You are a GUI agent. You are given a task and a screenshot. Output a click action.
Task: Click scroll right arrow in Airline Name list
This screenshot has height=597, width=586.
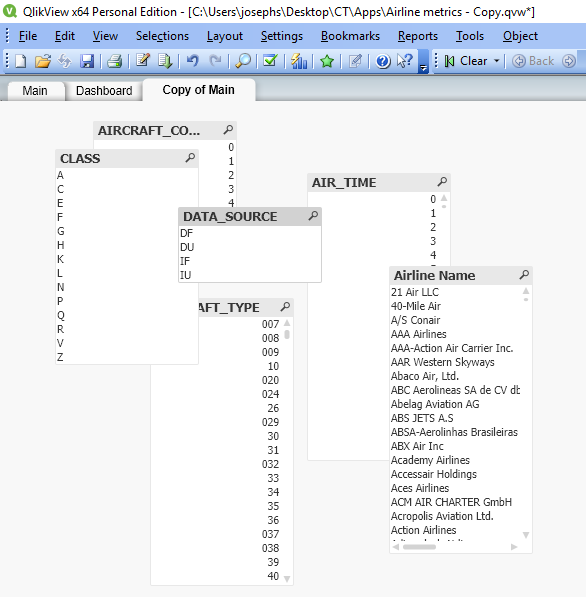click(x=514, y=547)
